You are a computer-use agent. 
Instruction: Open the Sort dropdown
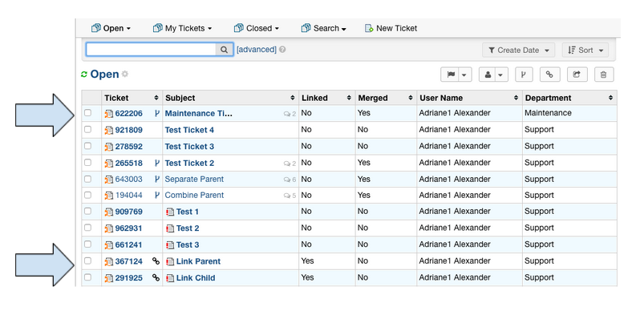[x=585, y=50]
